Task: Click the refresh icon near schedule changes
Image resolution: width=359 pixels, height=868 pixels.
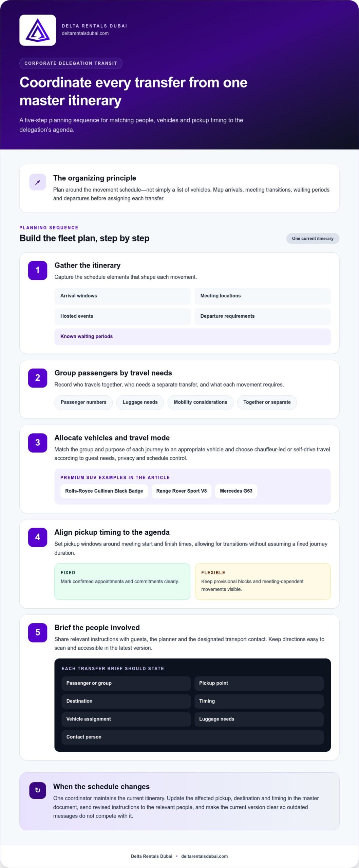Action: (x=38, y=790)
